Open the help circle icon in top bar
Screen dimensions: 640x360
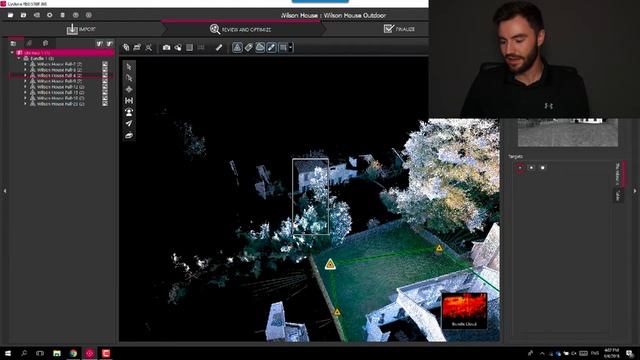point(76,15)
